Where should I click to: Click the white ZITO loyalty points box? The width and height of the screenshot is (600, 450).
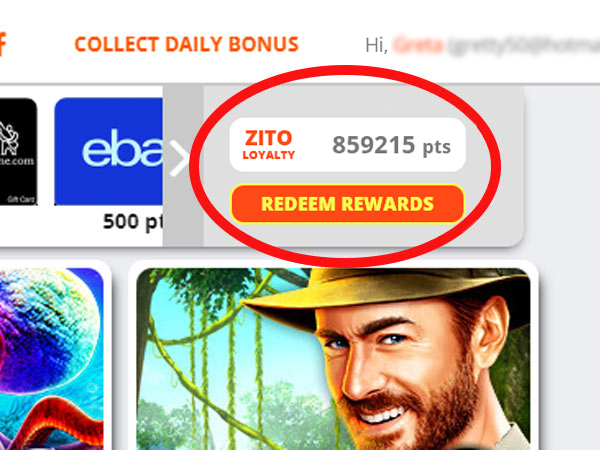click(347, 145)
